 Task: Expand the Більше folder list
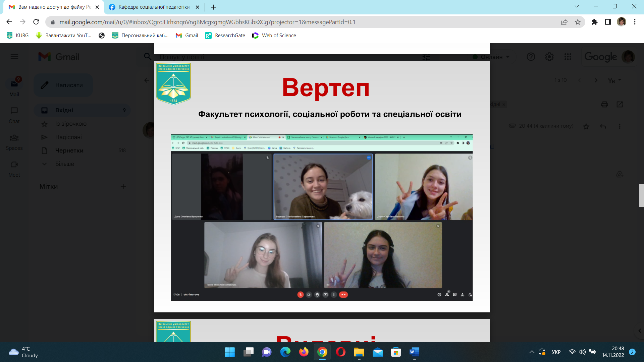tap(64, 164)
